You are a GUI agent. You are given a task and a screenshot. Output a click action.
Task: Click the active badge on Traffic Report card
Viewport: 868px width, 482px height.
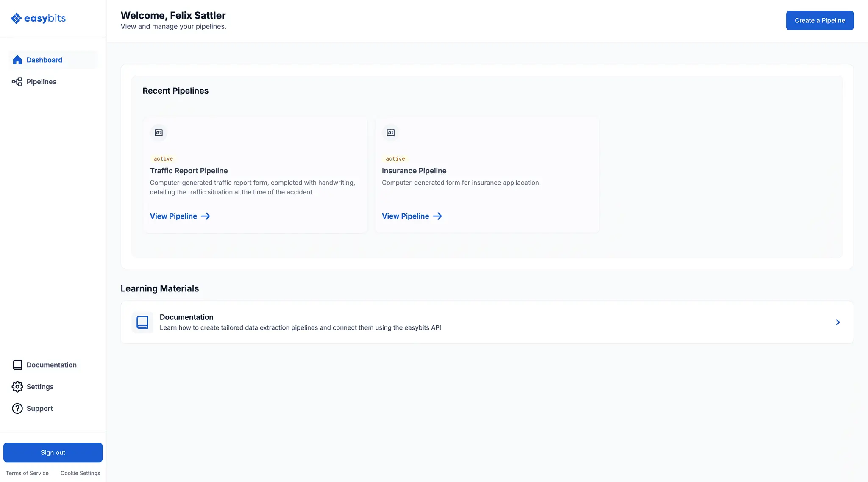[x=163, y=158]
